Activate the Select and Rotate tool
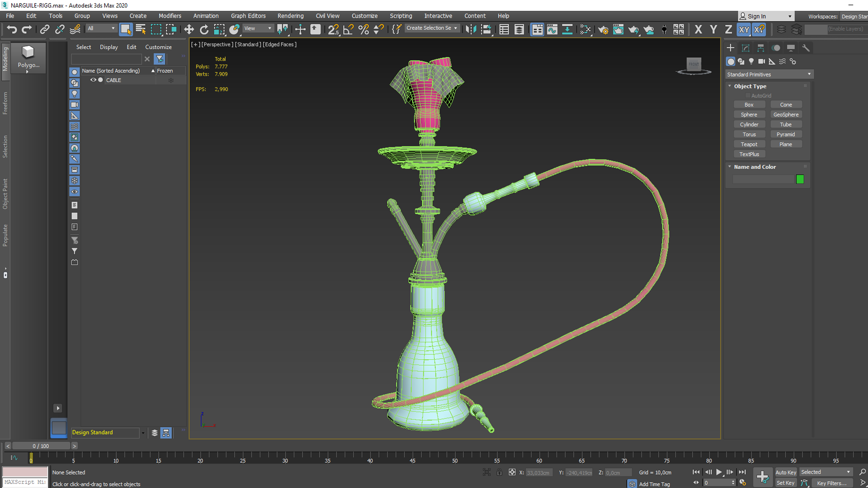This screenshot has height=488, width=868. pos(204,29)
